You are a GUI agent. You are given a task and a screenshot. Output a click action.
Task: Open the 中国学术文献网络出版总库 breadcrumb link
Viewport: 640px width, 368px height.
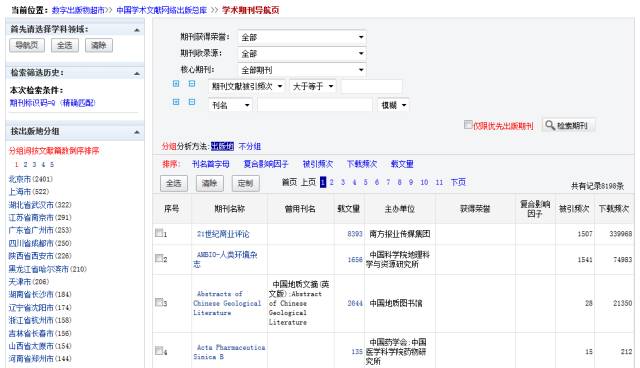(162, 10)
